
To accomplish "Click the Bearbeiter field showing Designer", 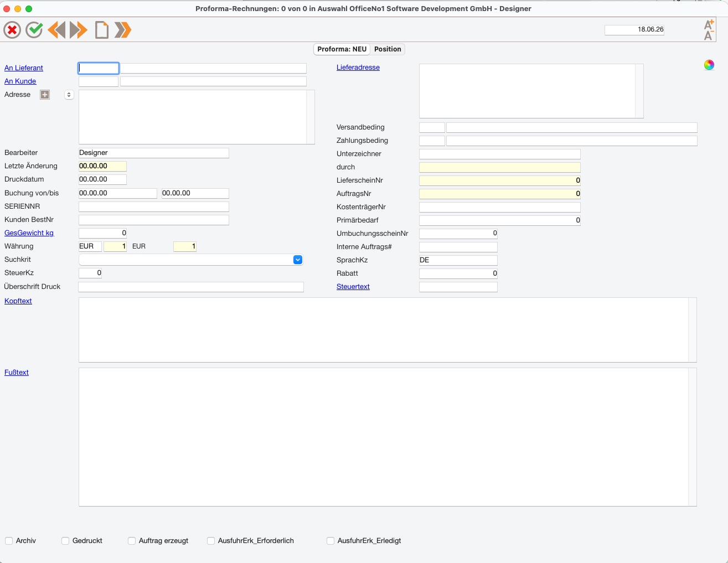I will (x=154, y=153).
